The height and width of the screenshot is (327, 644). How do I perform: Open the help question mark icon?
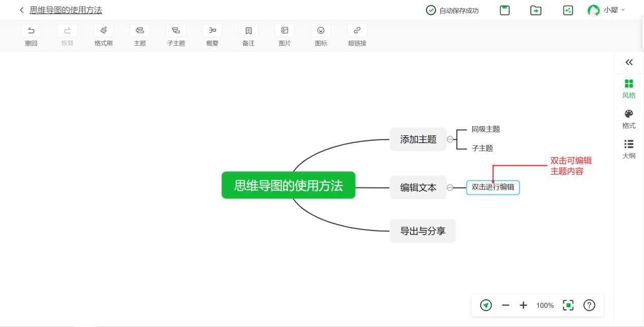[589, 305]
